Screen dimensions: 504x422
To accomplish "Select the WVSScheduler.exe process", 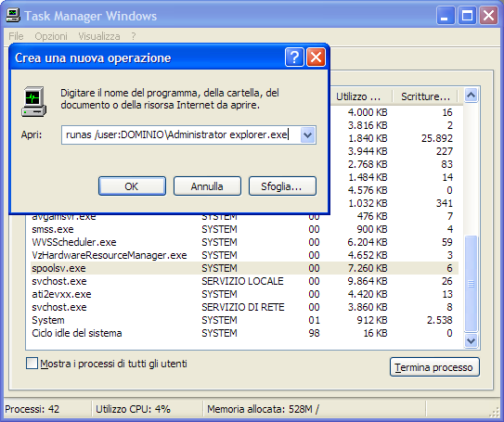I will (244, 242).
